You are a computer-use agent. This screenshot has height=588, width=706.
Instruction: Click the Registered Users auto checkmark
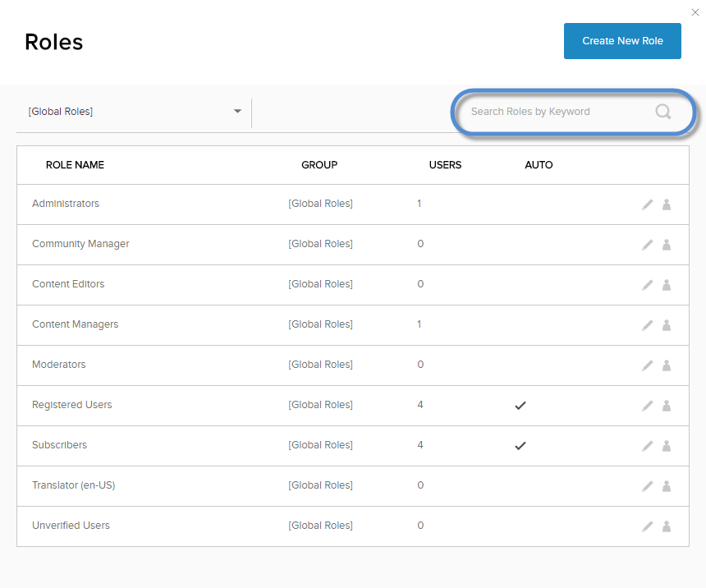tap(520, 406)
